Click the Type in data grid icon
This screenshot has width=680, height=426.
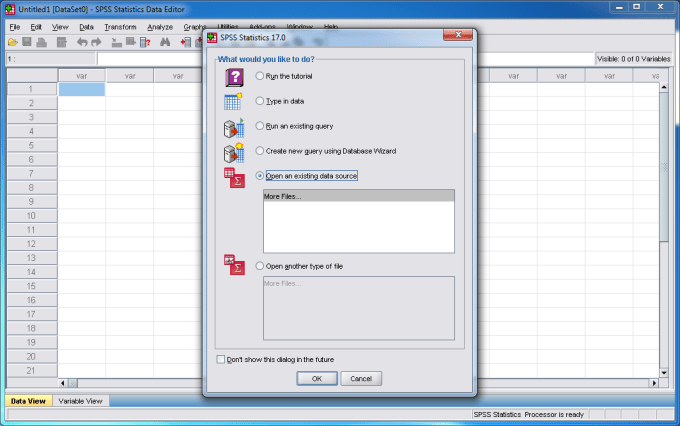click(233, 102)
